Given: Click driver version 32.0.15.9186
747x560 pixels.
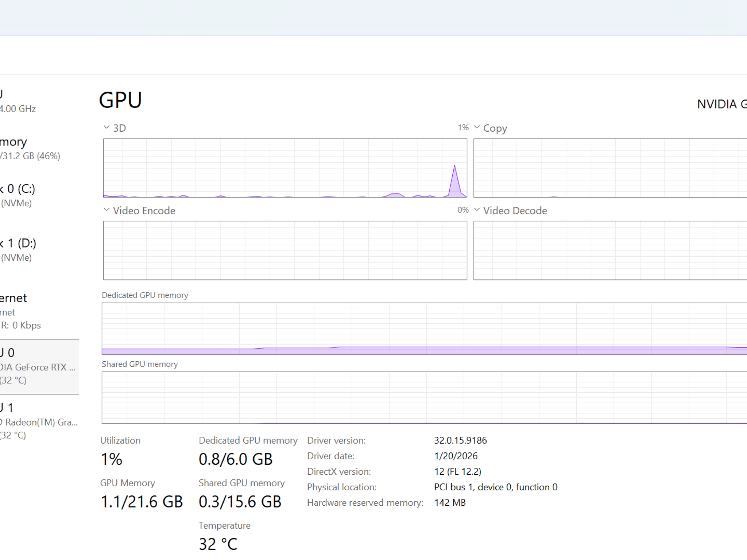Looking at the screenshot, I should (x=460, y=440).
